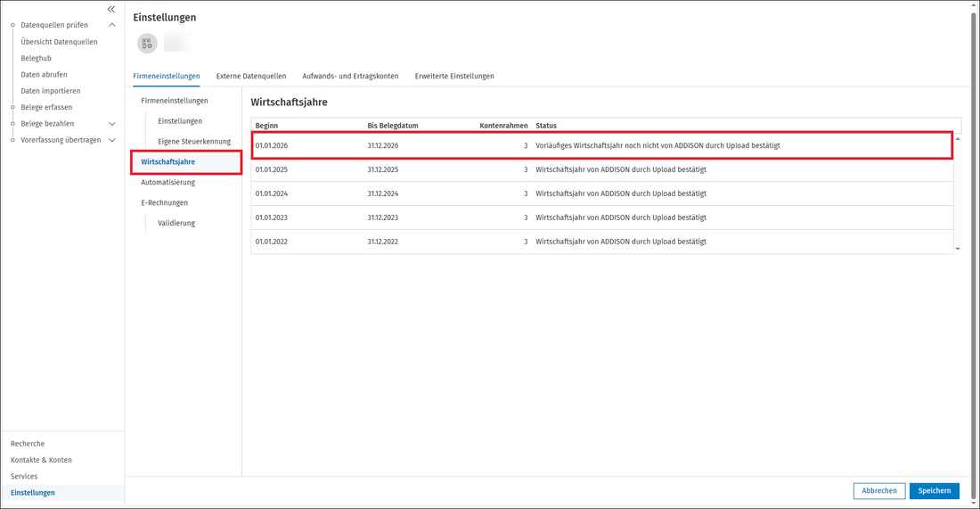Click the company building icon under Einstellungen
The width and height of the screenshot is (980, 509).
click(x=147, y=43)
